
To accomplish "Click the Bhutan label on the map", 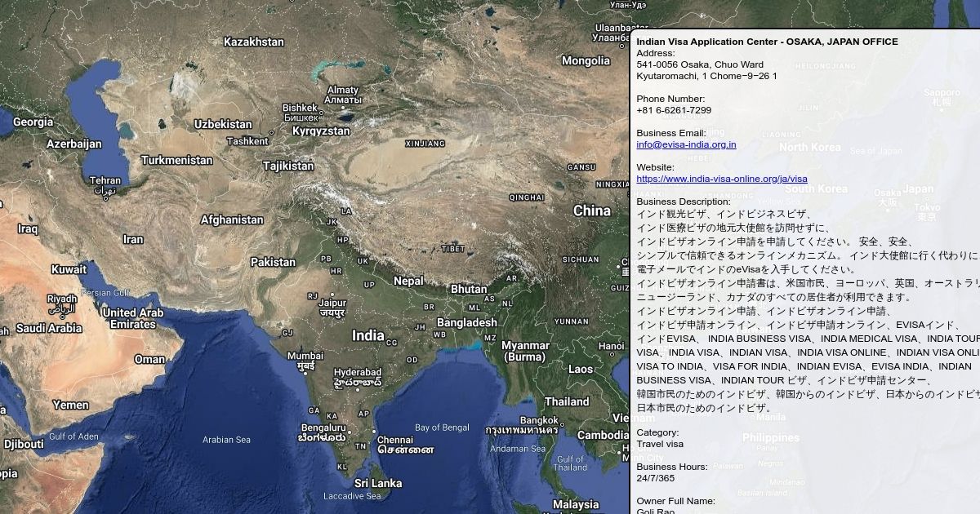I will pos(469,289).
